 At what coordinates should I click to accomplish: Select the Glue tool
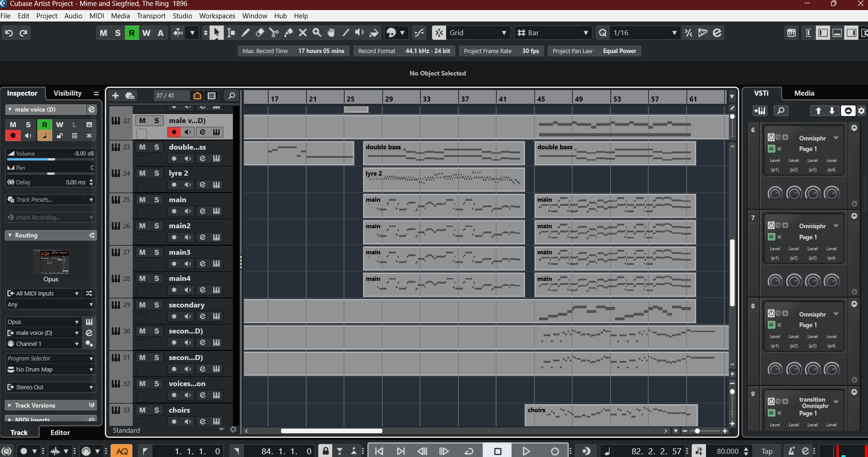click(288, 32)
